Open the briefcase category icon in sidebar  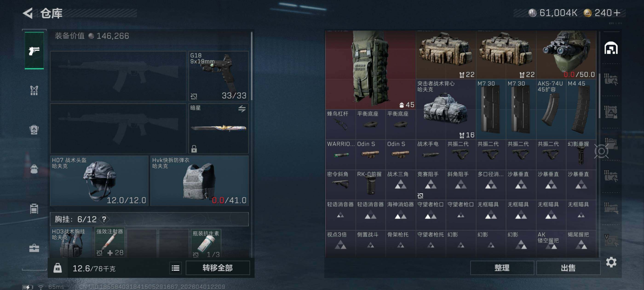[34, 248]
